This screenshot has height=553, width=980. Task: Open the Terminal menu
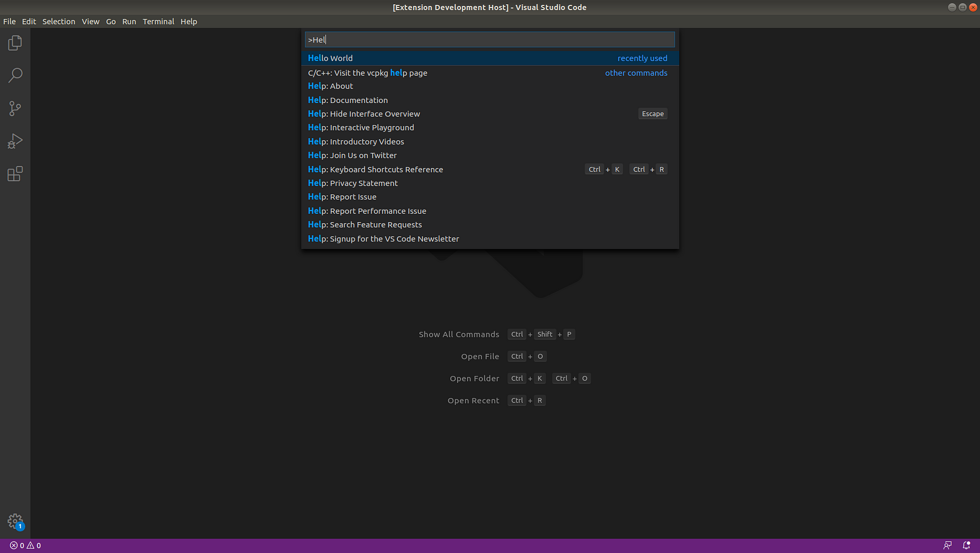coord(158,21)
